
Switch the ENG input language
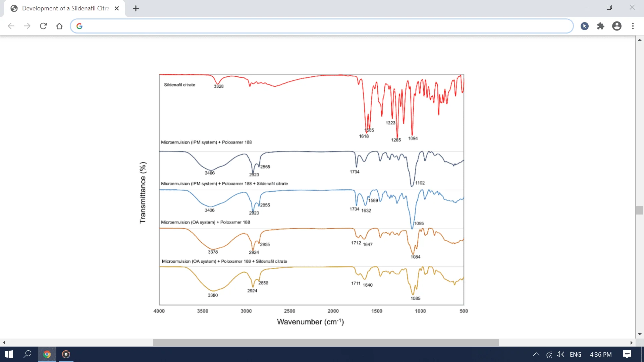pyautogui.click(x=576, y=354)
